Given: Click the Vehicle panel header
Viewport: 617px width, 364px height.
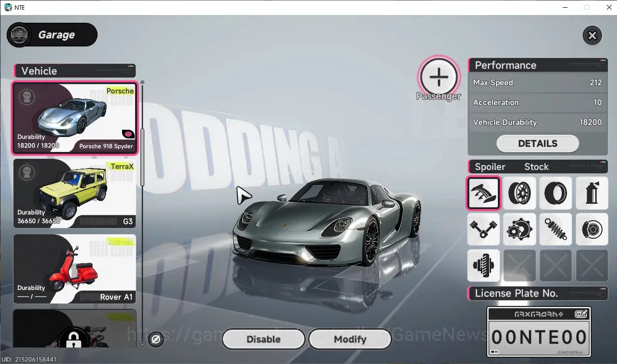Looking at the screenshot, I should tap(75, 71).
